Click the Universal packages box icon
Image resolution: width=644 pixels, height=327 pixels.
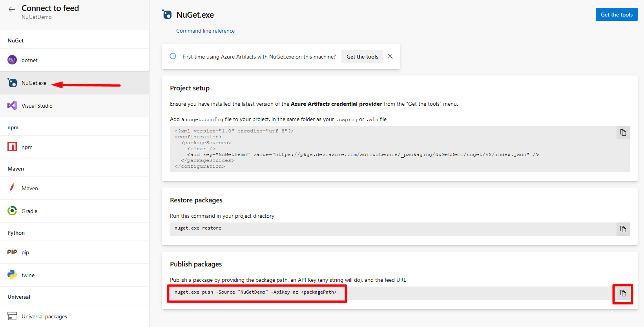(12, 316)
